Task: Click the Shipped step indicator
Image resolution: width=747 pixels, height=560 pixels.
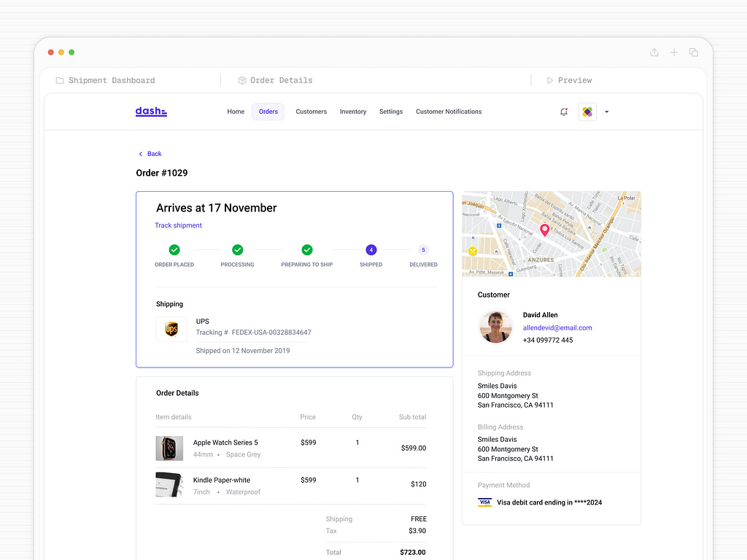Action: [x=371, y=249]
